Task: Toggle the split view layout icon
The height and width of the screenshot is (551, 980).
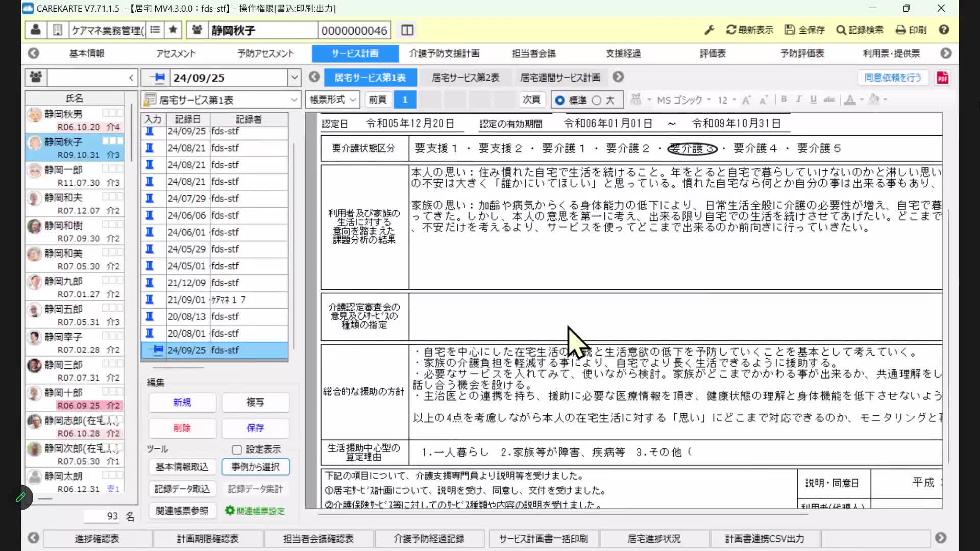Action: (x=407, y=30)
